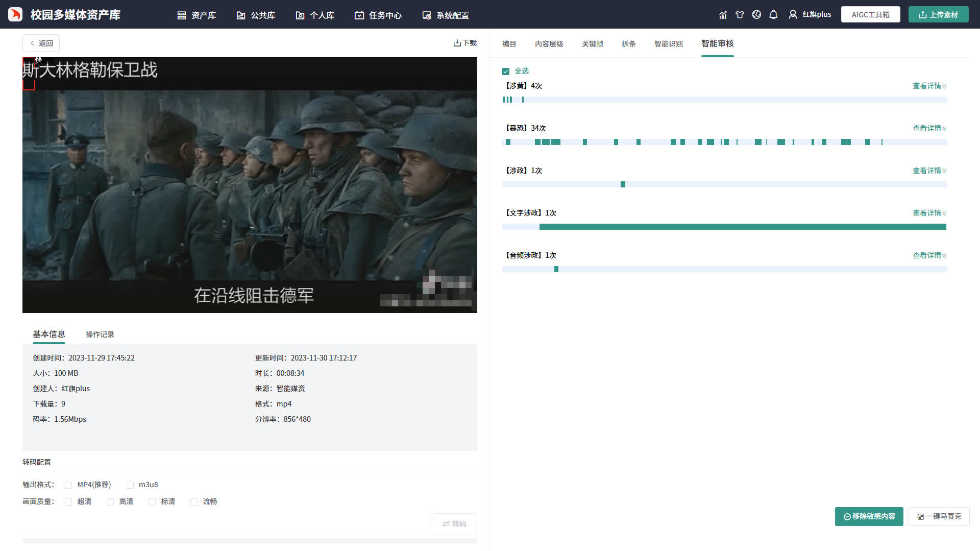
Task: Open the 红旗plus user menu
Action: [x=810, y=15]
